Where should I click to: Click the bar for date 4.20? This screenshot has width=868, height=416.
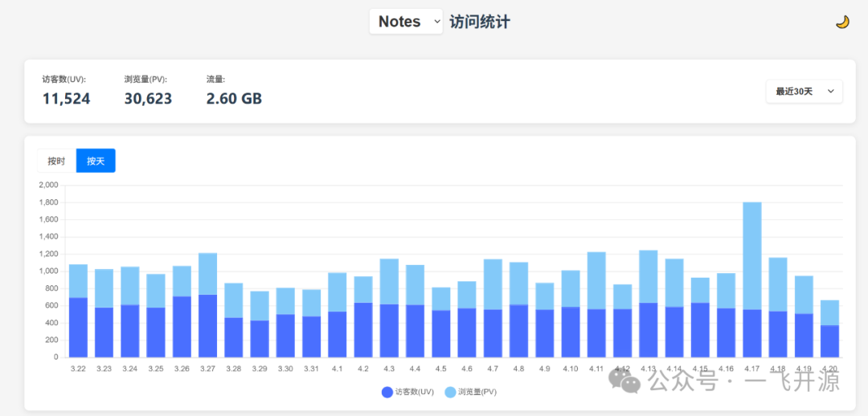(829, 329)
